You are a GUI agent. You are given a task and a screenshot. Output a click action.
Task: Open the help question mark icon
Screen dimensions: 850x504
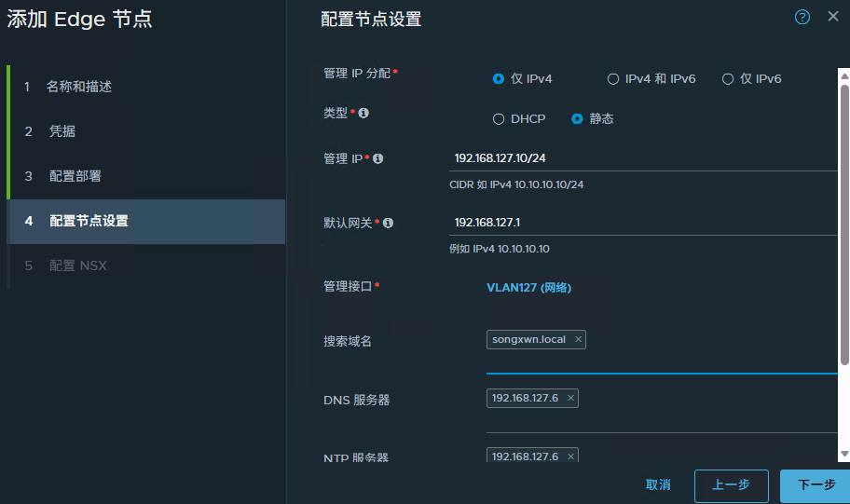(802, 17)
